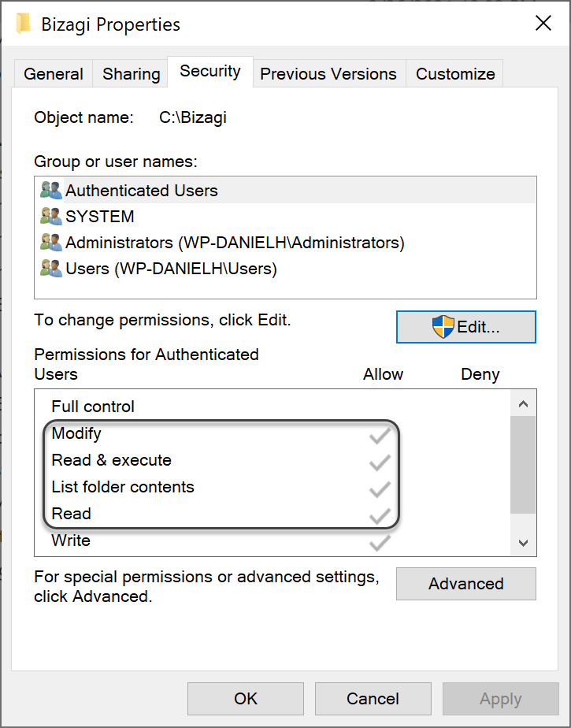Viewport: 571px width, 728px height.
Task: Select Users (WP-DANIELH\Users) entry
Action: (x=285, y=269)
